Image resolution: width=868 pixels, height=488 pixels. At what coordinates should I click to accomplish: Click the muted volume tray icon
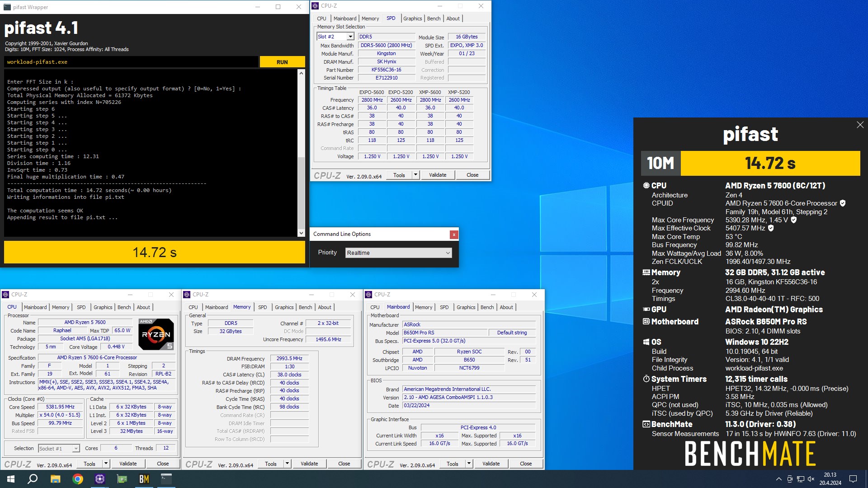coord(811,479)
